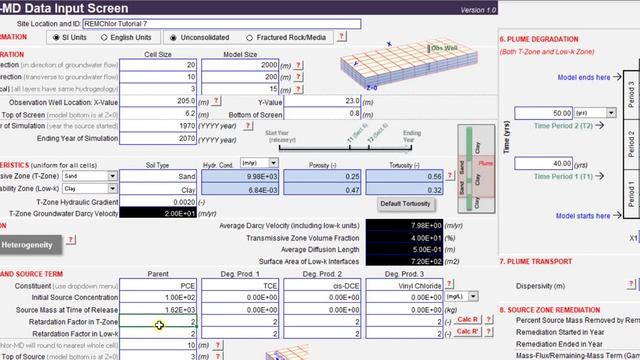This screenshot has width=640, height=360.
Task: Click Parent Initial Source Concentration 1.00E+02
Action: 158,298
